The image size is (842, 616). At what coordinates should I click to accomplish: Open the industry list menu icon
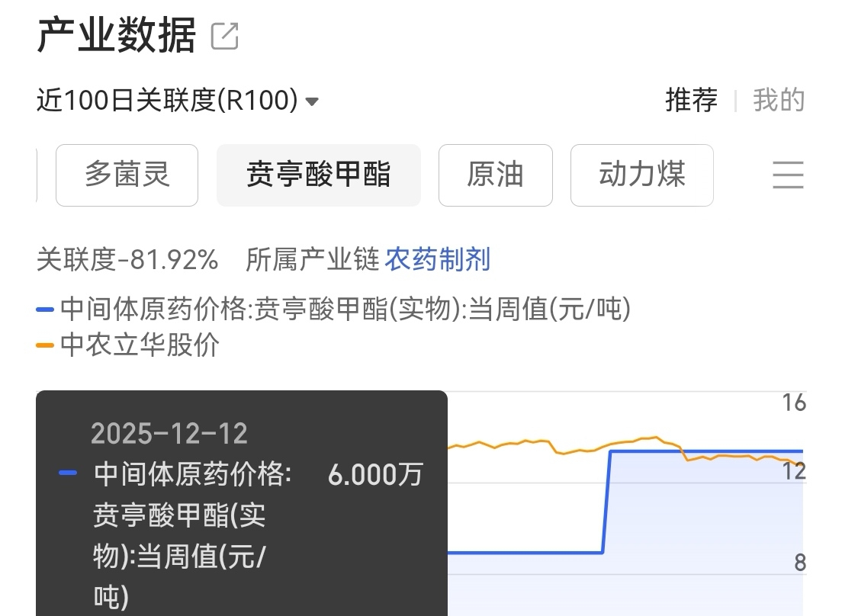(788, 175)
